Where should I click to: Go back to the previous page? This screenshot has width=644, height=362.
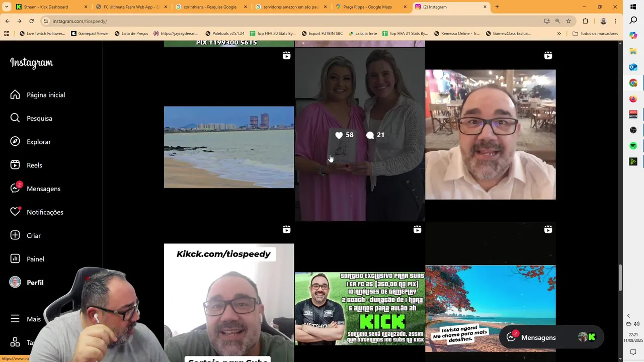7,21
